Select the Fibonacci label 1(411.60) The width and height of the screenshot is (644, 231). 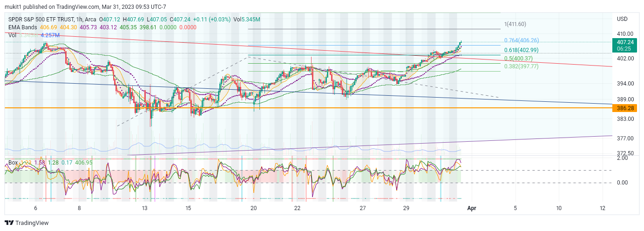tap(515, 24)
